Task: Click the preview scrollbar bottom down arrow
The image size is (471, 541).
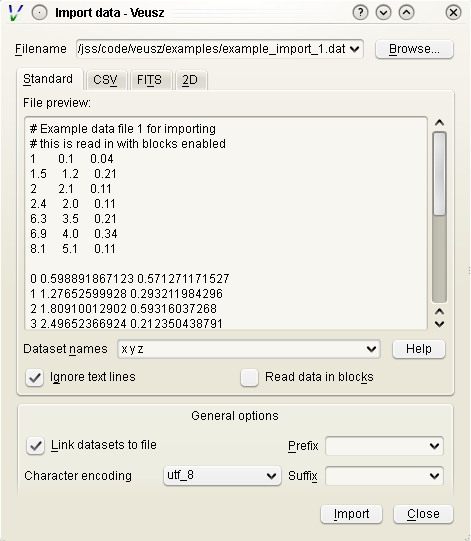Action: 439,324
